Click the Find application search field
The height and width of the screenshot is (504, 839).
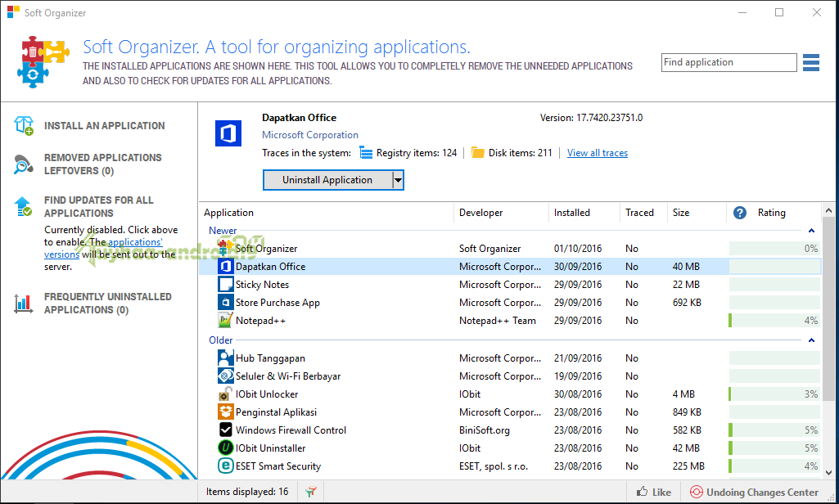pos(728,63)
